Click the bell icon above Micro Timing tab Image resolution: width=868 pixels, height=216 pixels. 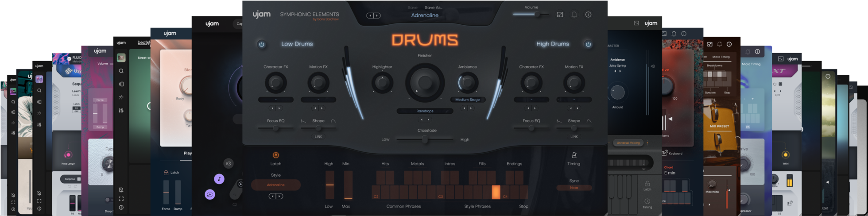[719, 44]
